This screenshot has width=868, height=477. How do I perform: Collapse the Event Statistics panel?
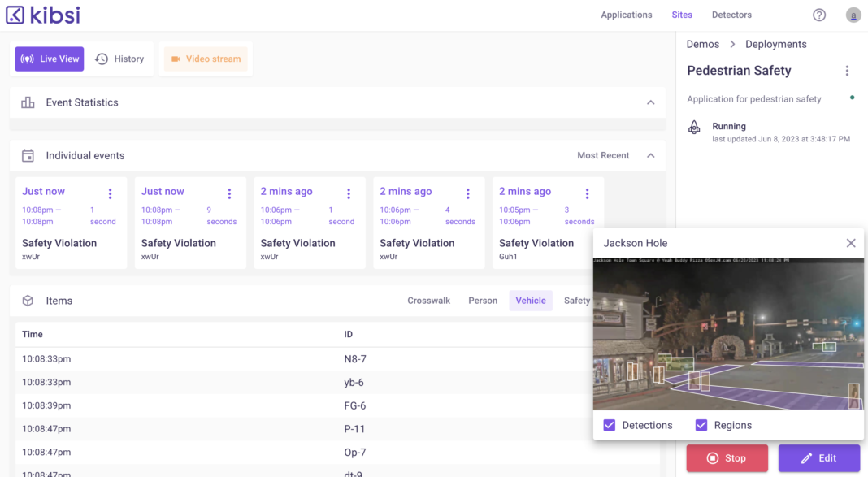point(650,102)
